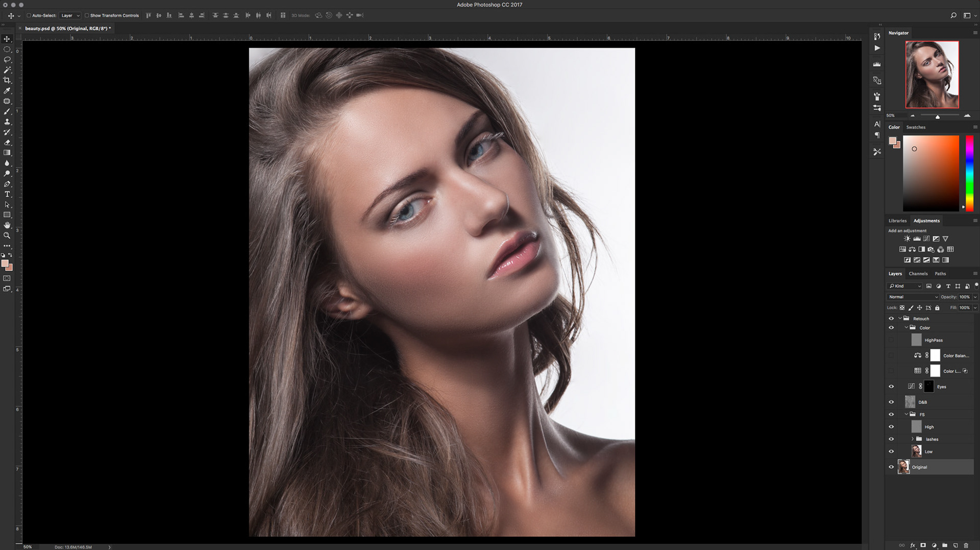Add a Levels adjustment from Adjustments panel
The height and width of the screenshot is (550, 980).
pyautogui.click(x=917, y=238)
